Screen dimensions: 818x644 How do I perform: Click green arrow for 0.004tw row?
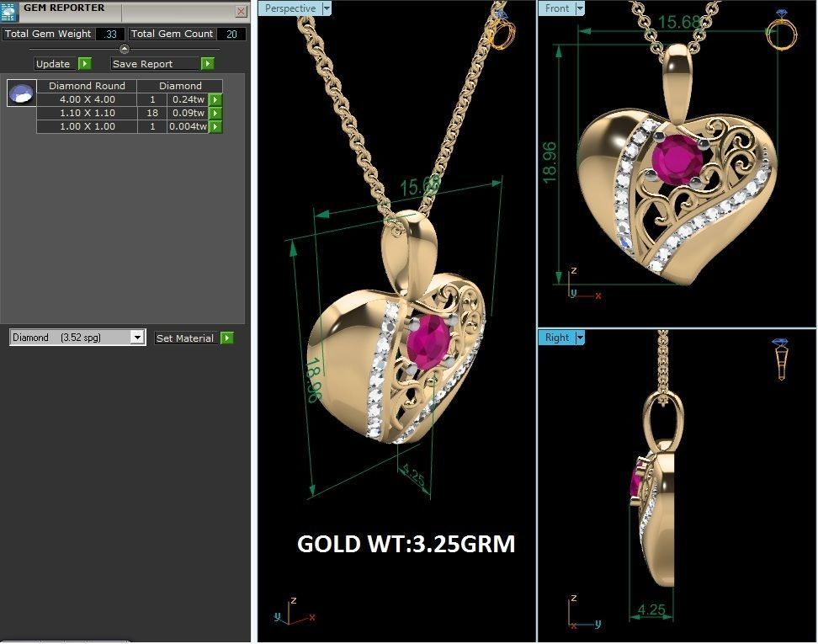coord(215,126)
